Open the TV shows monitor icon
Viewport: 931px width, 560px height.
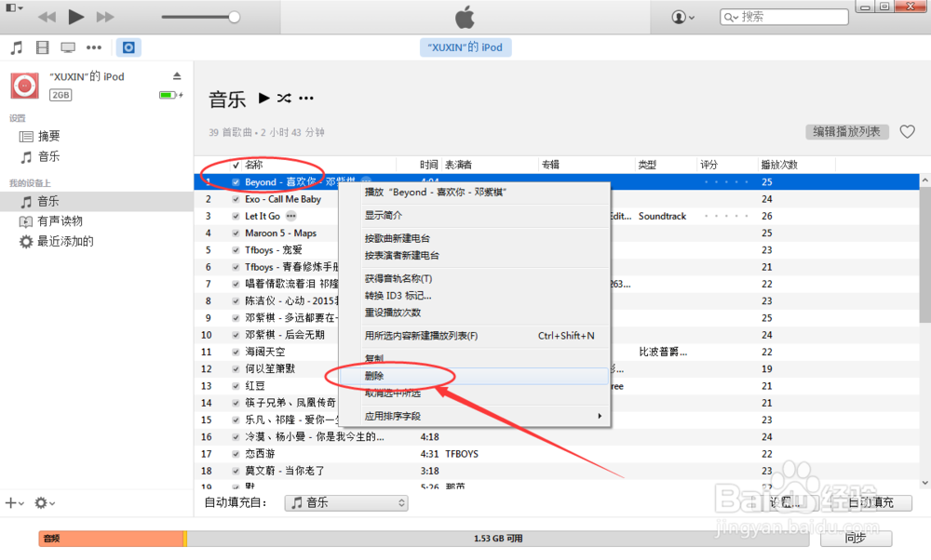tap(68, 47)
